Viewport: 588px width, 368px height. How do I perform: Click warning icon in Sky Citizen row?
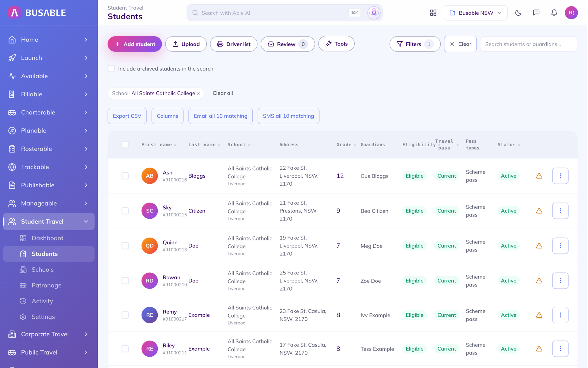click(x=539, y=211)
